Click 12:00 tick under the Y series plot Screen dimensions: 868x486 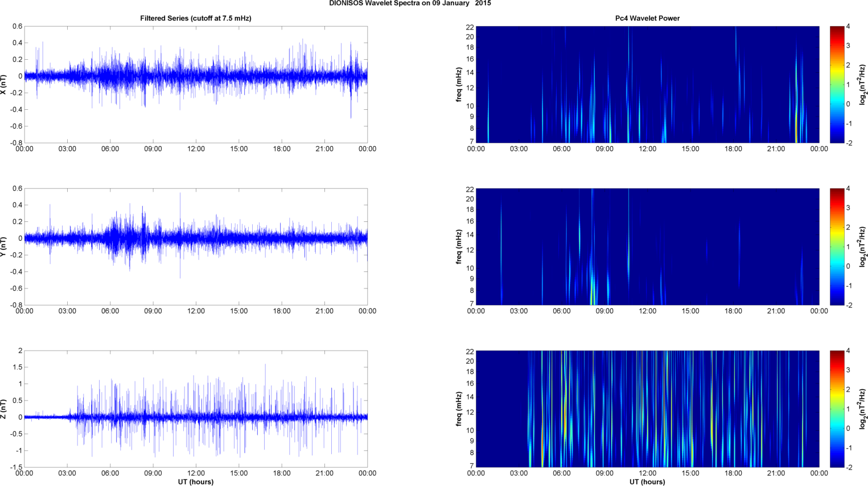point(196,311)
